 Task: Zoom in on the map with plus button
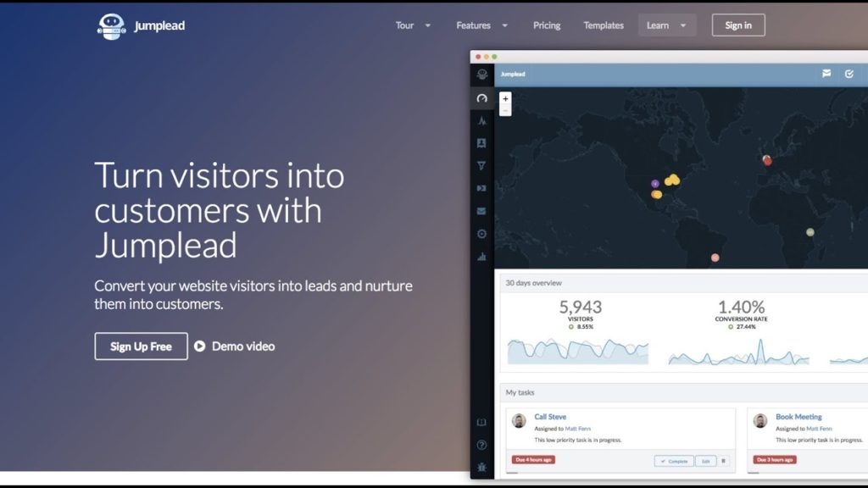pyautogui.click(x=505, y=98)
